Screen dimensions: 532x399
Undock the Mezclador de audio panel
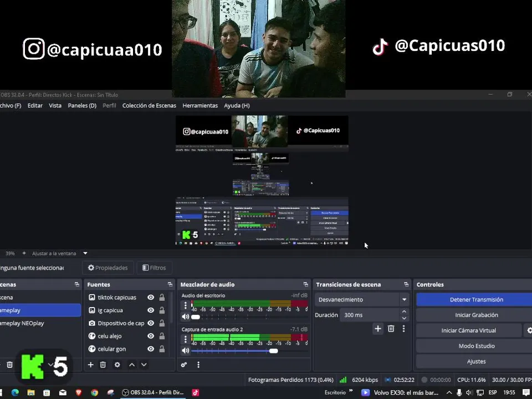pyautogui.click(x=306, y=284)
